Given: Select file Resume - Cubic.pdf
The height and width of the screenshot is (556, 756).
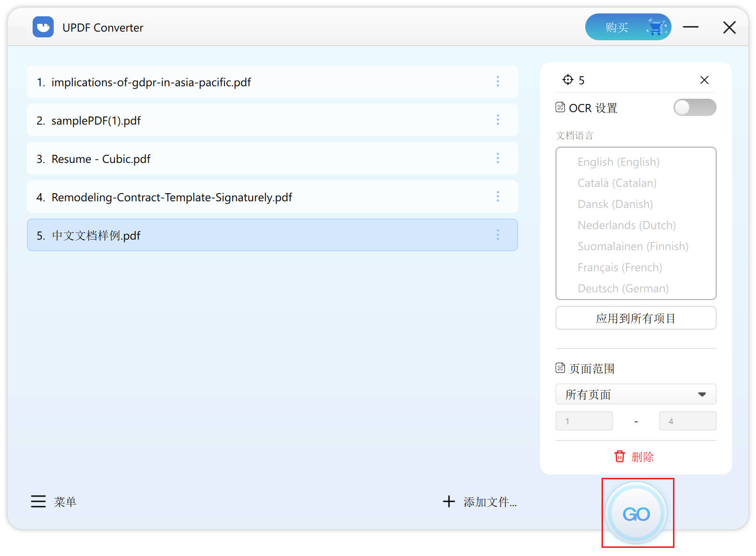Looking at the screenshot, I should (x=272, y=158).
